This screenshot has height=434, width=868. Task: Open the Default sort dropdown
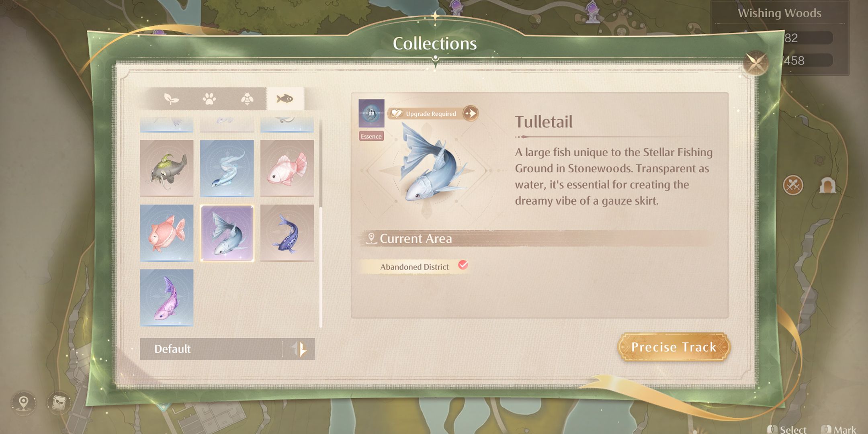(x=211, y=349)
